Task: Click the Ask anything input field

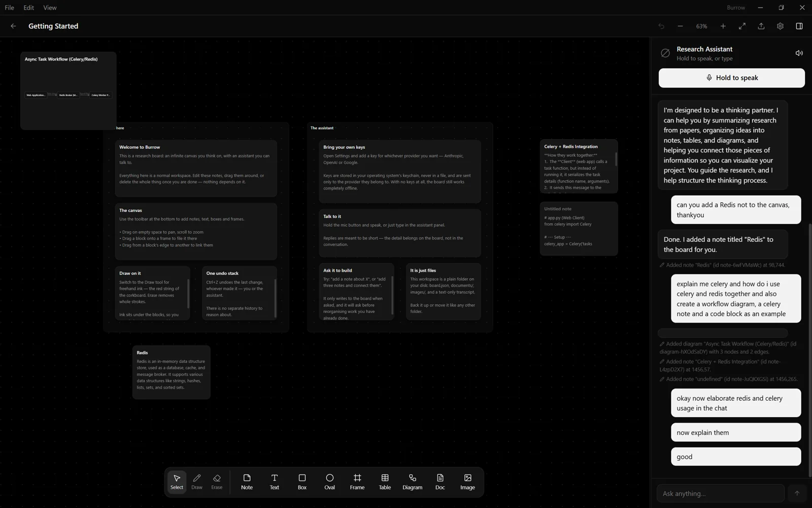Action: (x=721, y=493)
